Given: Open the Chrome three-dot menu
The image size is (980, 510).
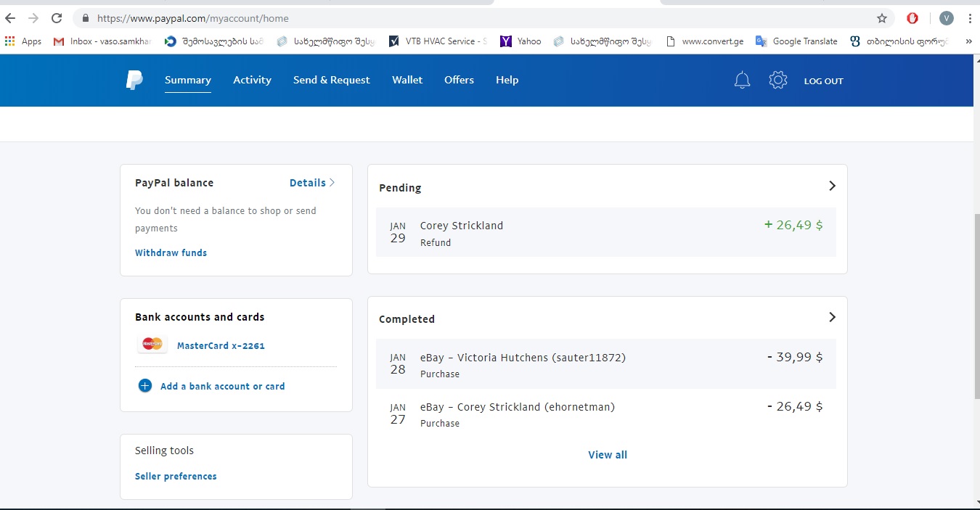Looking at the screenshot, I should pyautogui.click(x=970, y=18).
